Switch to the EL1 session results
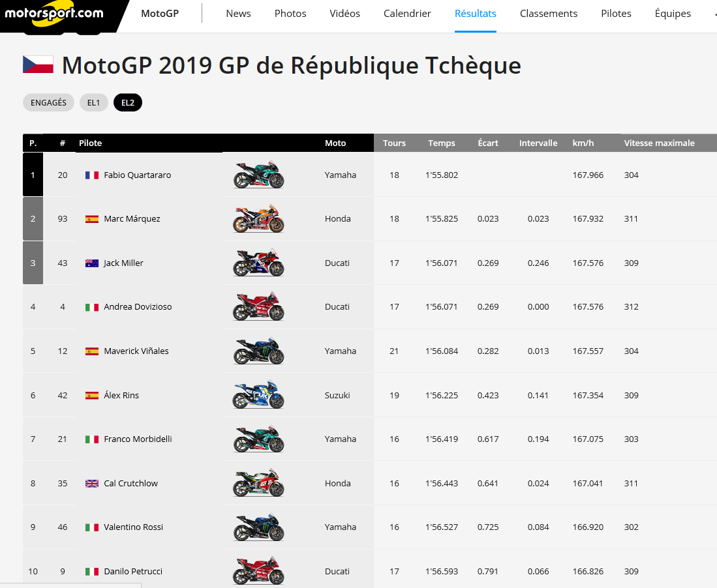The image size is (717, 588). [94, 103]
